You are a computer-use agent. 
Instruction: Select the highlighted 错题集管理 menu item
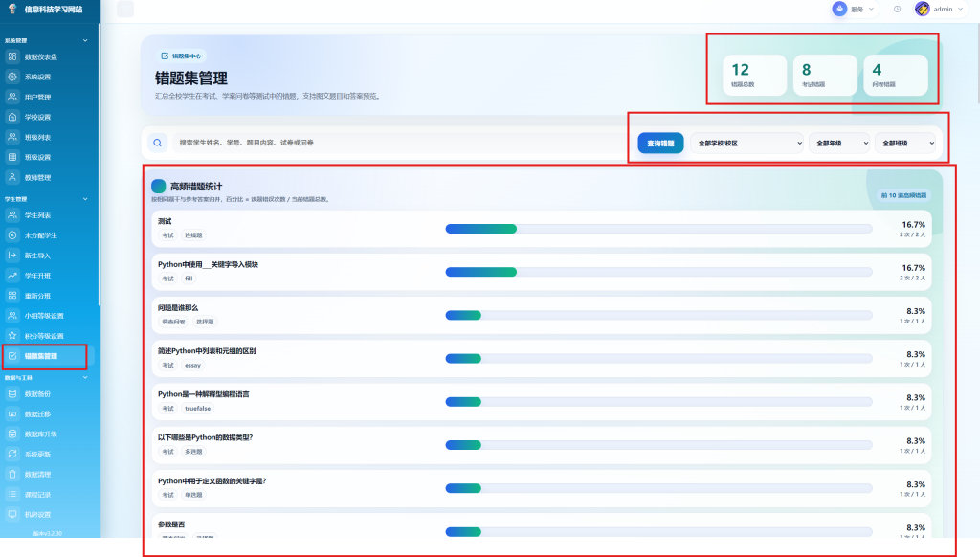click(48, 356)
